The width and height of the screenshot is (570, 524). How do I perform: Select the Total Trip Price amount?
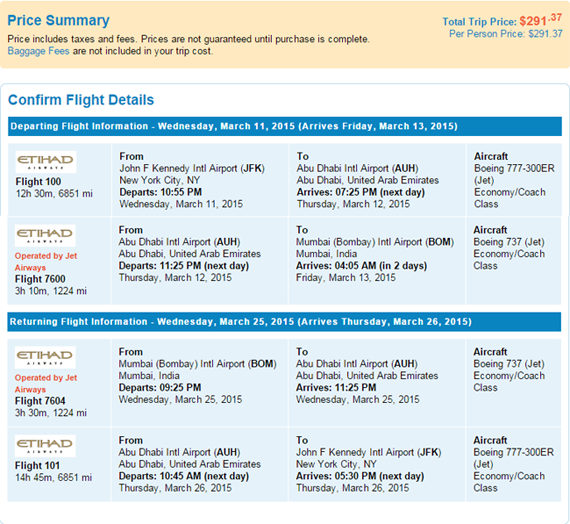[x=541, y=20]
